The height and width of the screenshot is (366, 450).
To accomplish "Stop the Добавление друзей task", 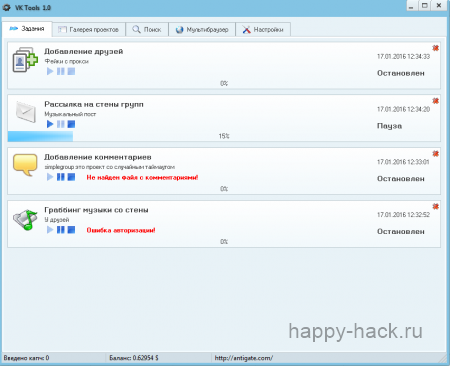I will pos(71,71).
